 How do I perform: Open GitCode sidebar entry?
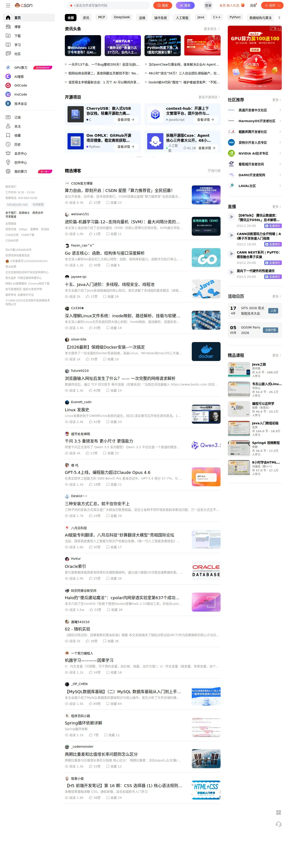(29, 85)
